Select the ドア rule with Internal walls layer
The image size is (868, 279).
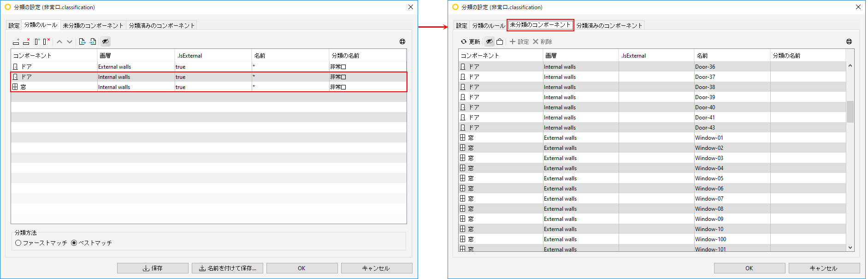[209, 77]
